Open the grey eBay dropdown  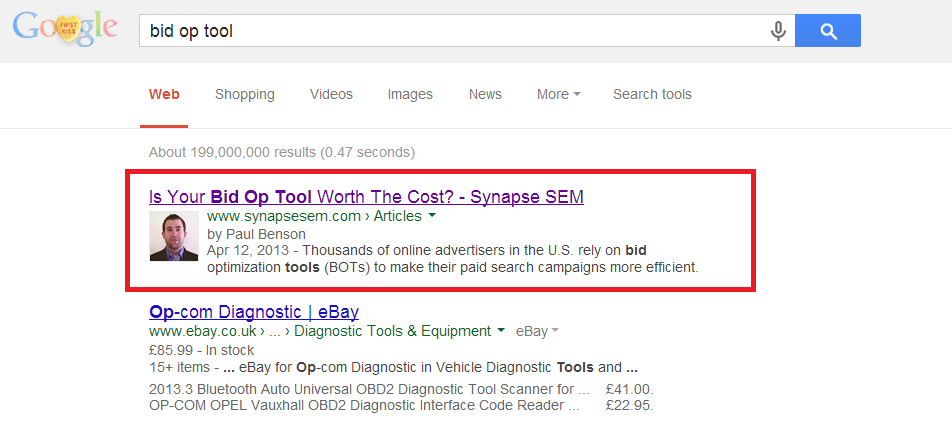tap(537, 331)
